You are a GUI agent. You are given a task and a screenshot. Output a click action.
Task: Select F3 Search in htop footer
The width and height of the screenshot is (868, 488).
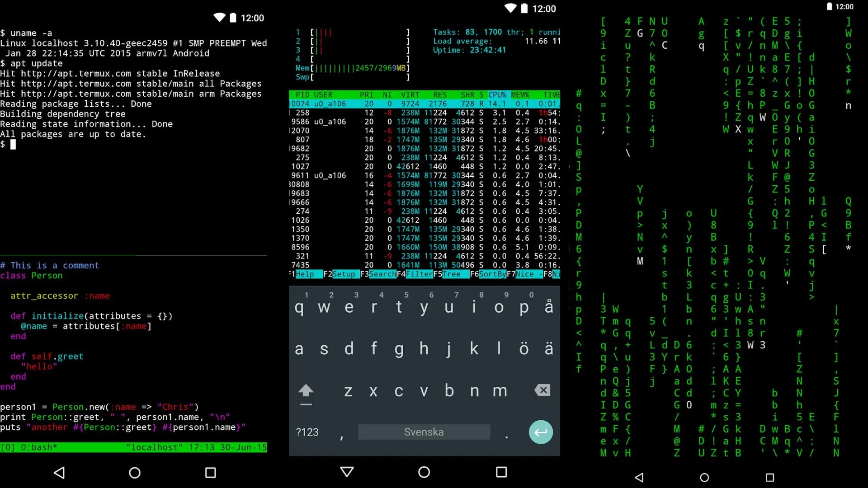(382, 274)
